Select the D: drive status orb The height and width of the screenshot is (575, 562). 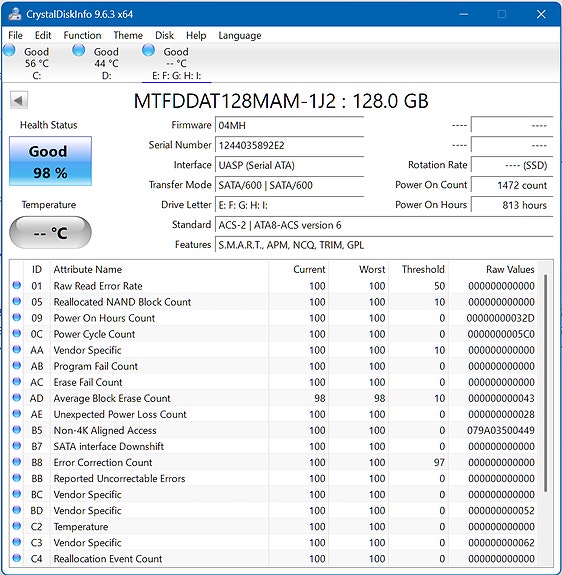pos(78,50)
